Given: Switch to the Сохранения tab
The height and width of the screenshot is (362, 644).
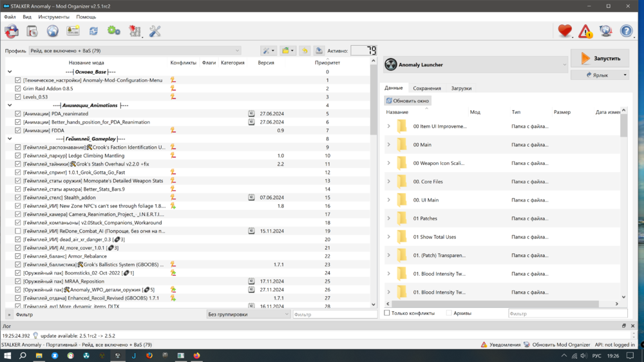Looking at the screenshot, I should tap(427, 88).
